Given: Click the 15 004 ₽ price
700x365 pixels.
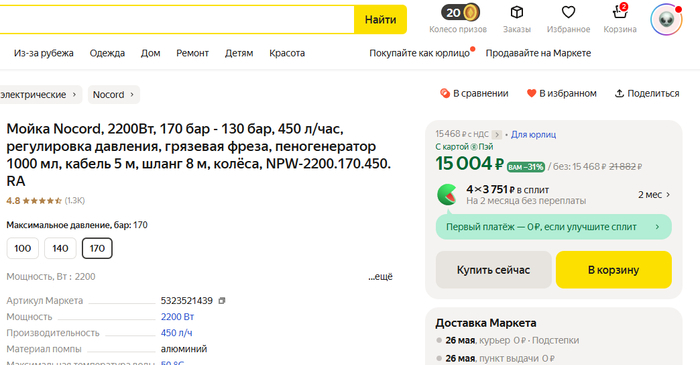Looking at the screenshot, I should tap(470, 164).
